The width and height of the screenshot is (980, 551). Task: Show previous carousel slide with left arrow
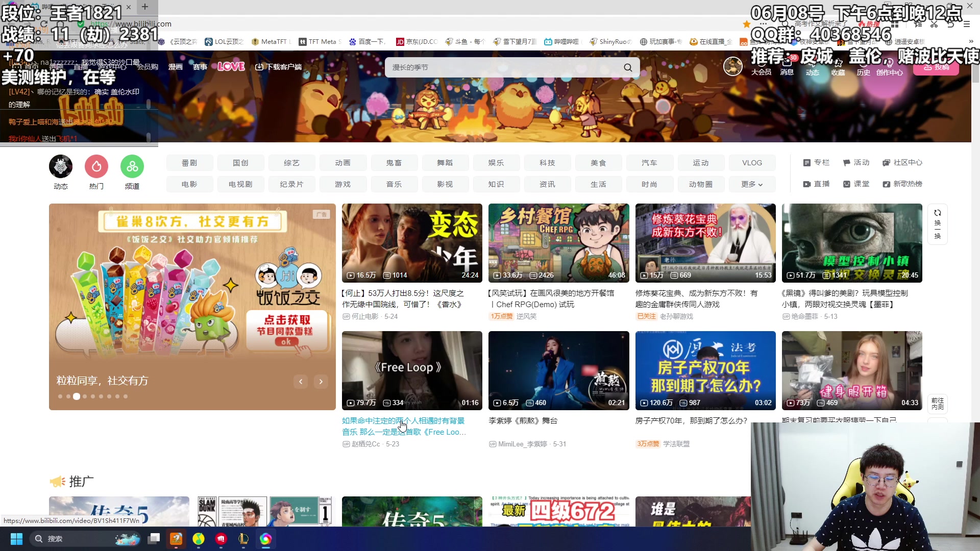pyautogui.click(x=301, y=382)
